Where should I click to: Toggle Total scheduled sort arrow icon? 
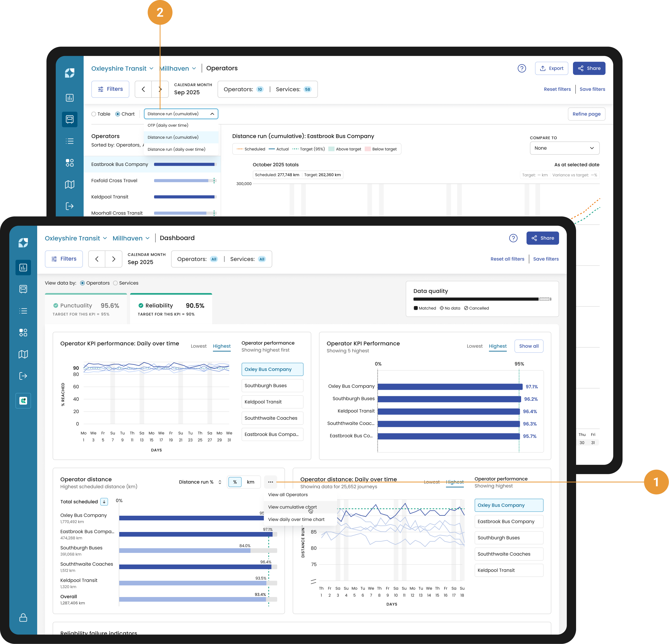pyautogui.click(x=104, y=502)
